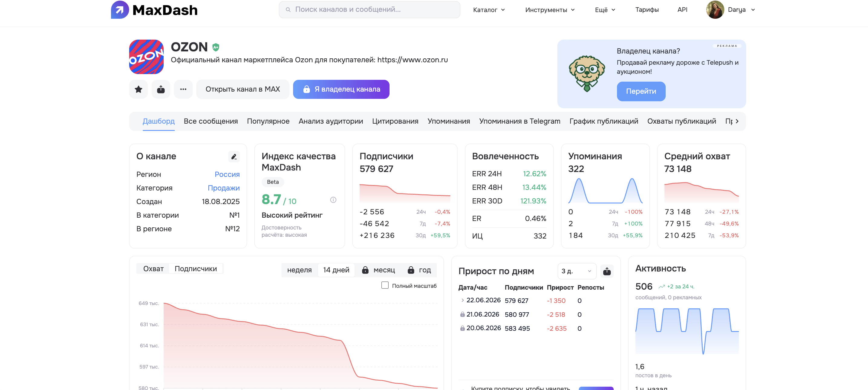Switch to the Упоминания tab
This screenshot has width=868, height=390.
click(449, 121)
